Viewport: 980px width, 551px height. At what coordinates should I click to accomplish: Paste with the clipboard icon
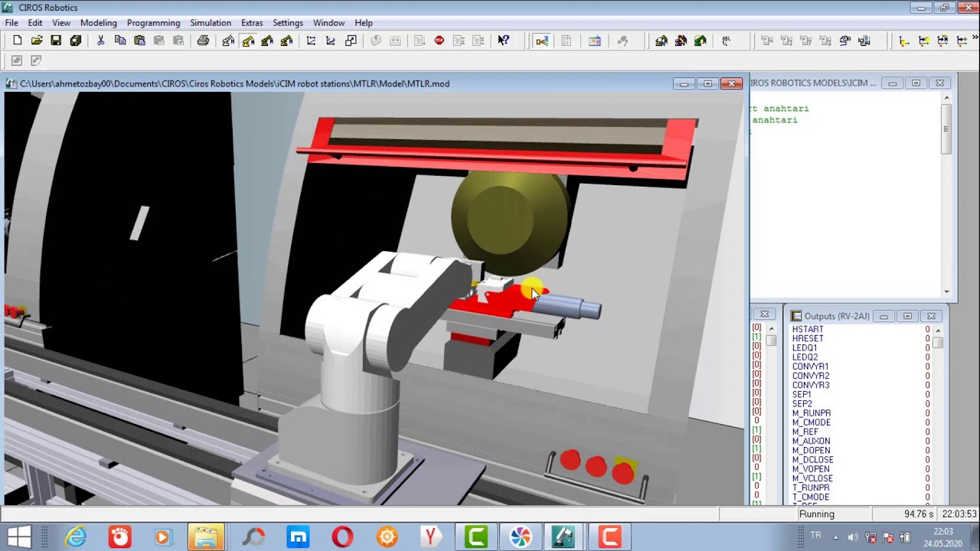click(x=139, y=41)
